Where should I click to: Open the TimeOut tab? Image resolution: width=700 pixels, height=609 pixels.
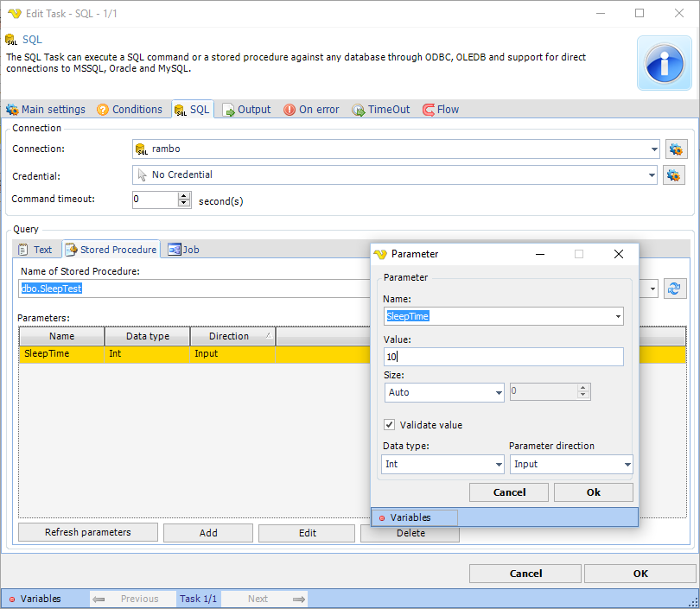380,110
